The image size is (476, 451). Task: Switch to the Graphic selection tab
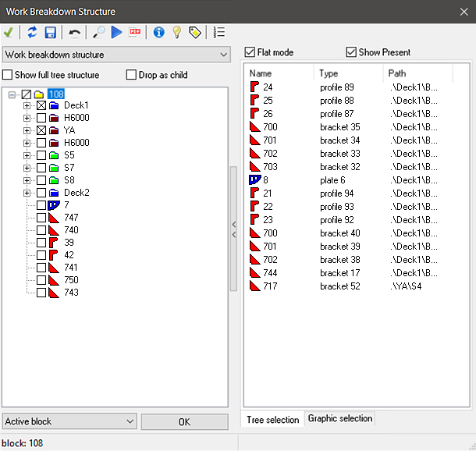[x=339, y=418]
